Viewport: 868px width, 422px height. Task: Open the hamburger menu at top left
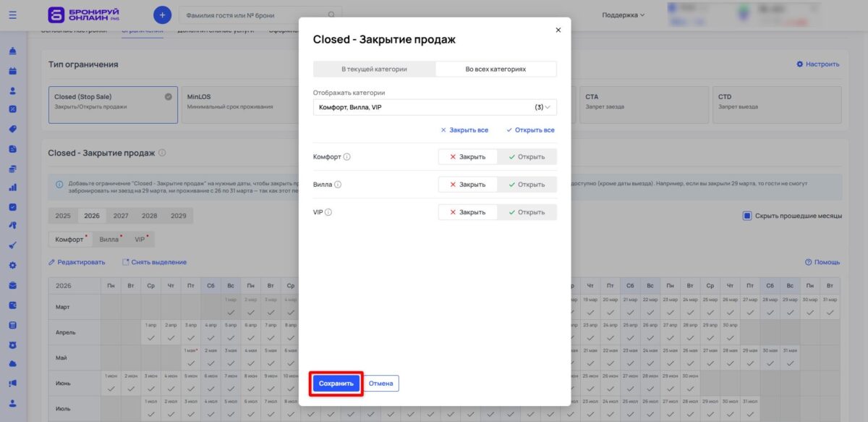12,14
